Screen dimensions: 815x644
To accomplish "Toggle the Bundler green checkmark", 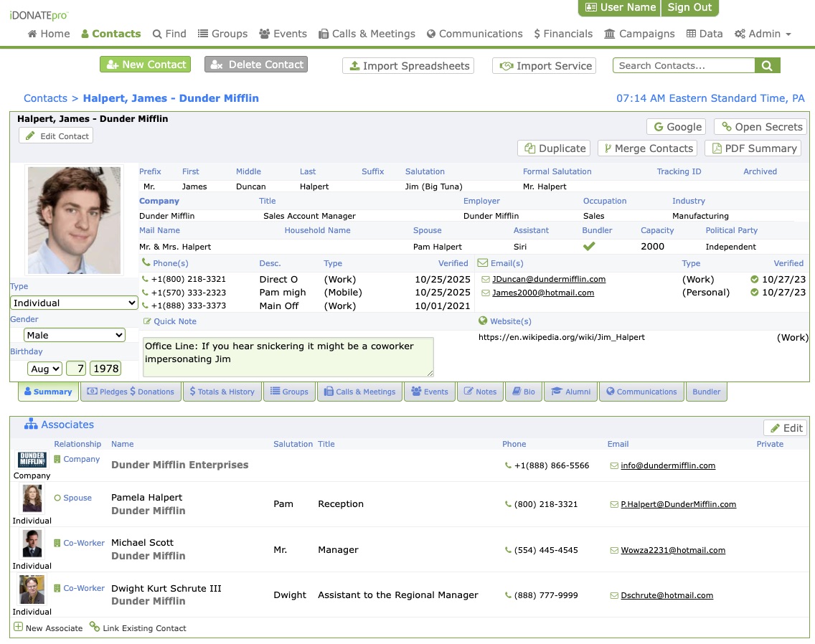I will tap(589, 247).
